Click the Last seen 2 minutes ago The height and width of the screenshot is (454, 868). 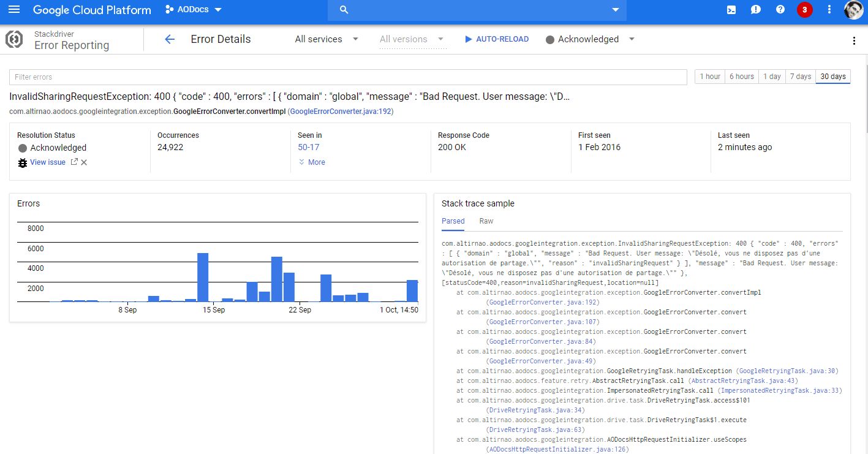745,148
